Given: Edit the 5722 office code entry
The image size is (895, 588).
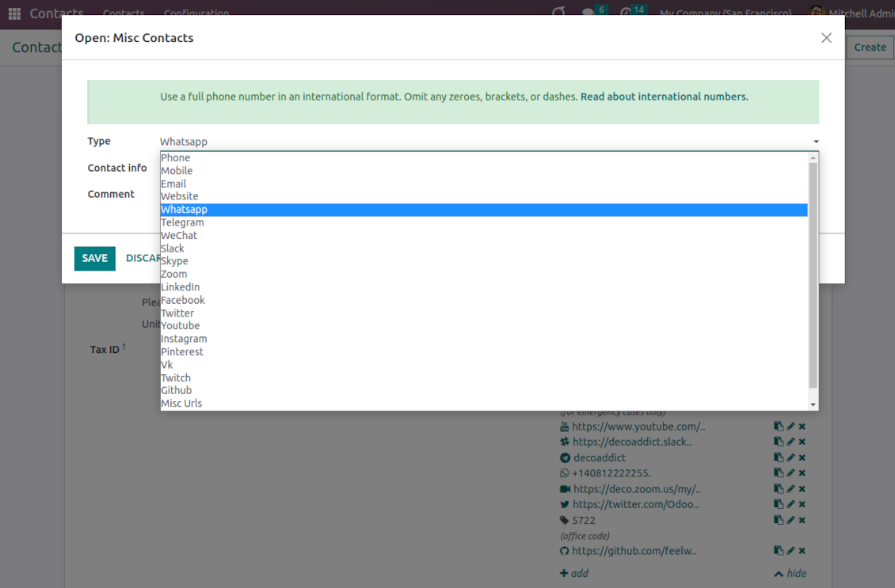Looking at the screenshot, I should [x=790, y=520].
